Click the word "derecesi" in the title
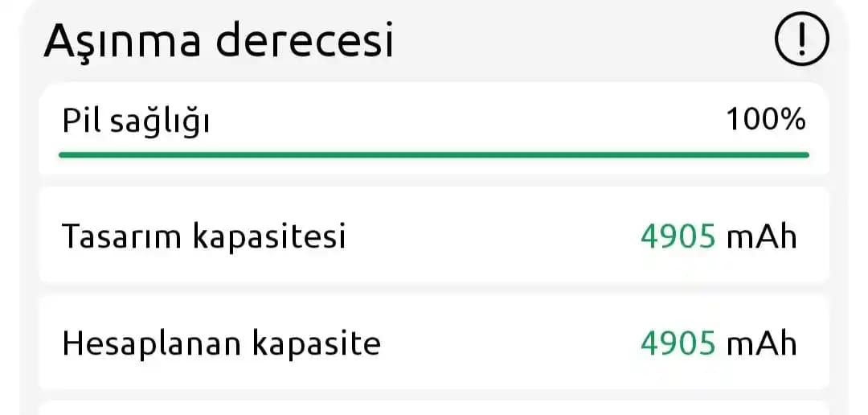Screen dimensions: 868x415 tap(306, 40)
